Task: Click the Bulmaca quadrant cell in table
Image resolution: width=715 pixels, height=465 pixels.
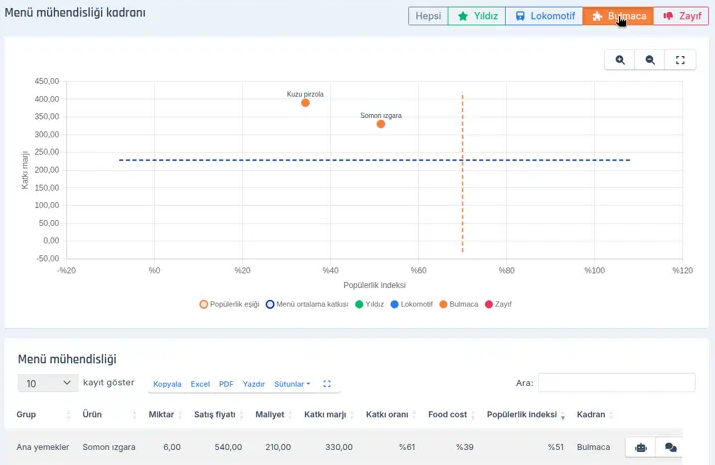Action: (x=593, y=447)
